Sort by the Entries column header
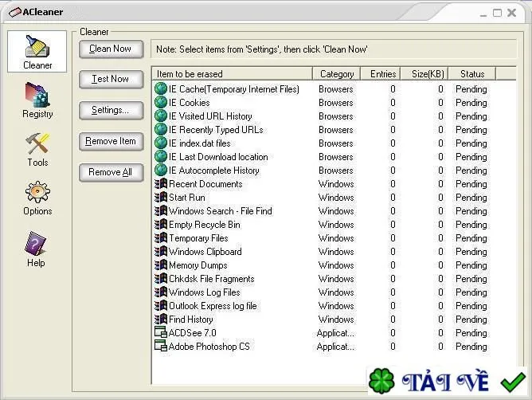Image resolution: width=532 pixels, height=400 pixels. (x=381, y=73)
